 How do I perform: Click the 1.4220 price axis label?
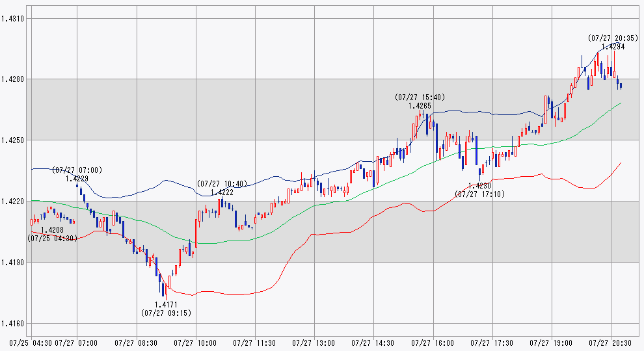coord(13,201)
